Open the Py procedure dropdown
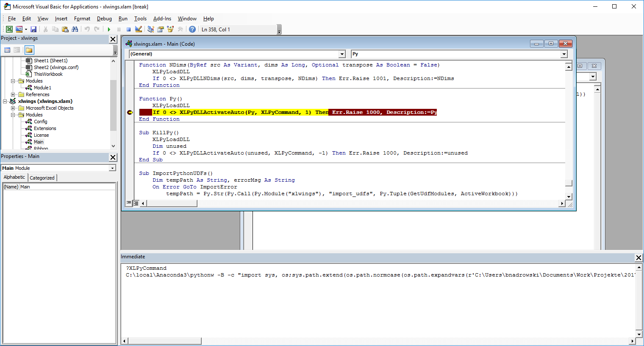Image resolution: width=644 pixels, height=346 pixels. [564, 54]
